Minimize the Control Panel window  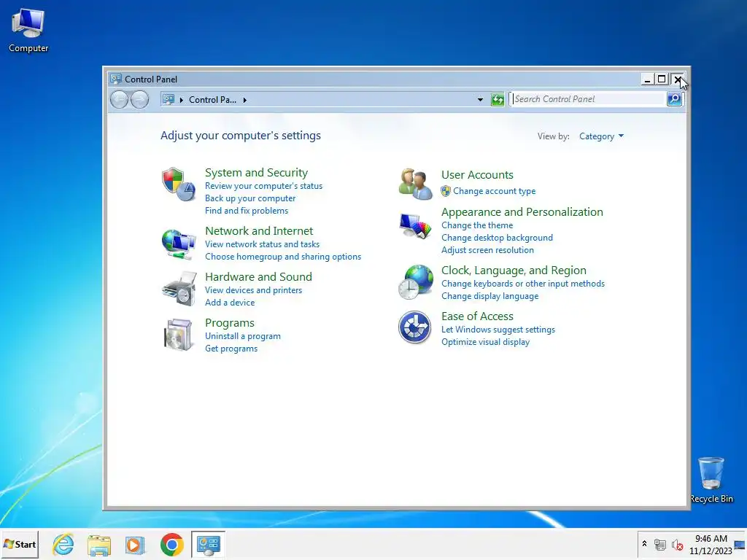point(647,79)
